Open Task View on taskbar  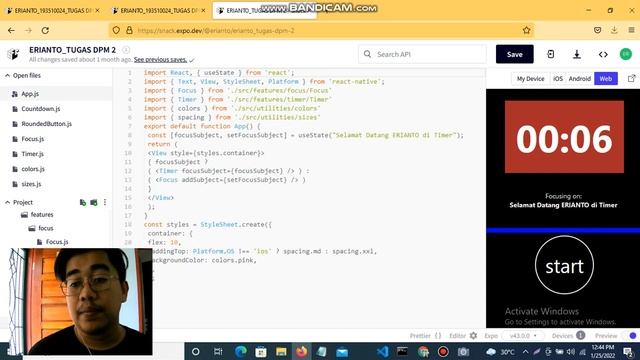218,351
